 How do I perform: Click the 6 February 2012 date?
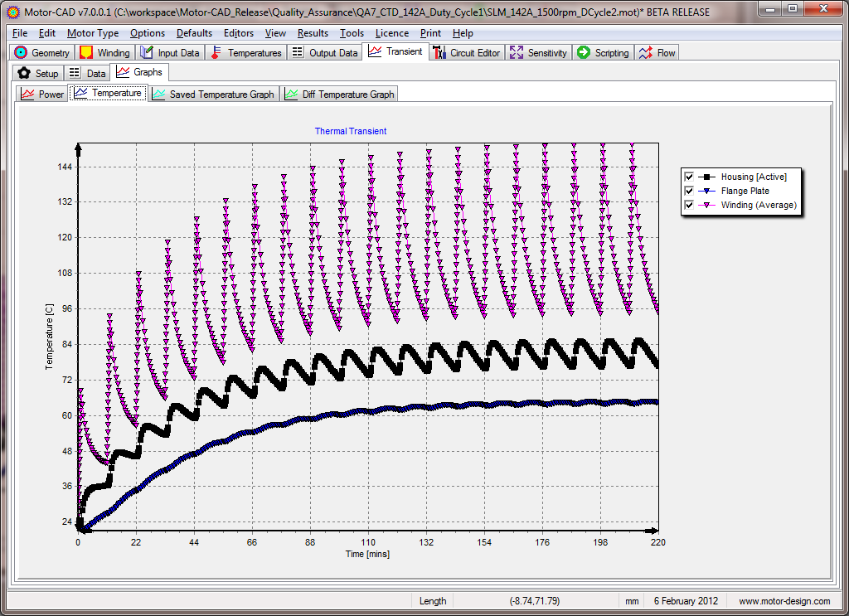pyautogui.click(x=686, y=601)
